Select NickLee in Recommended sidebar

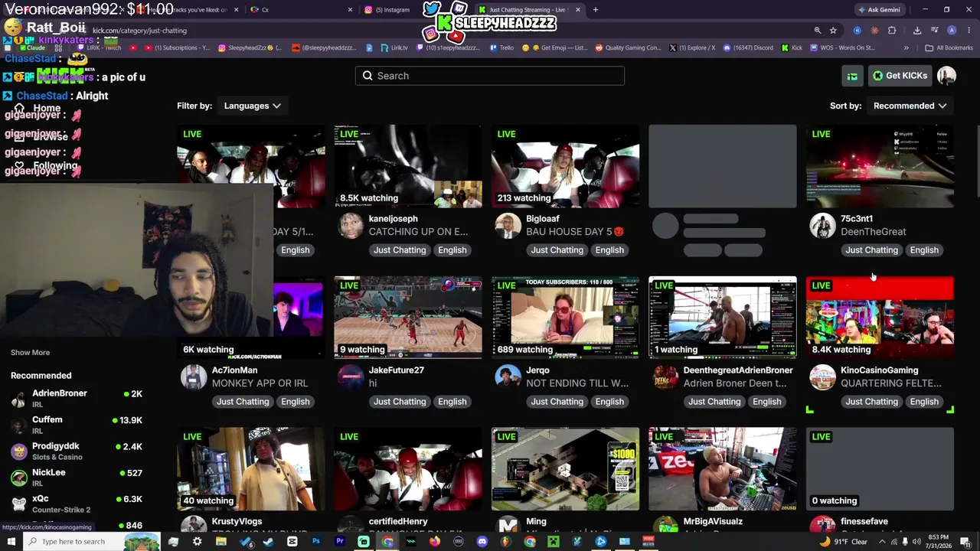tap(77, 478)
